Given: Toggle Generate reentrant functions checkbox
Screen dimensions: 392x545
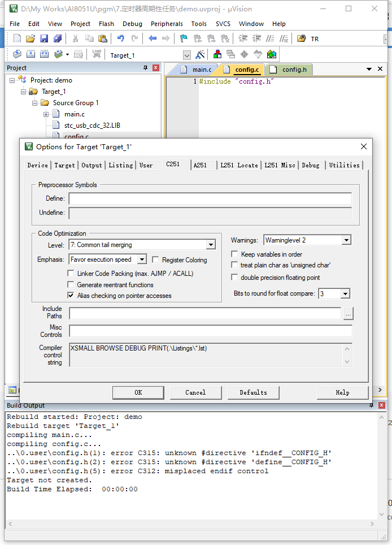Looking at the screenshot, I should (x=71, y=285).
